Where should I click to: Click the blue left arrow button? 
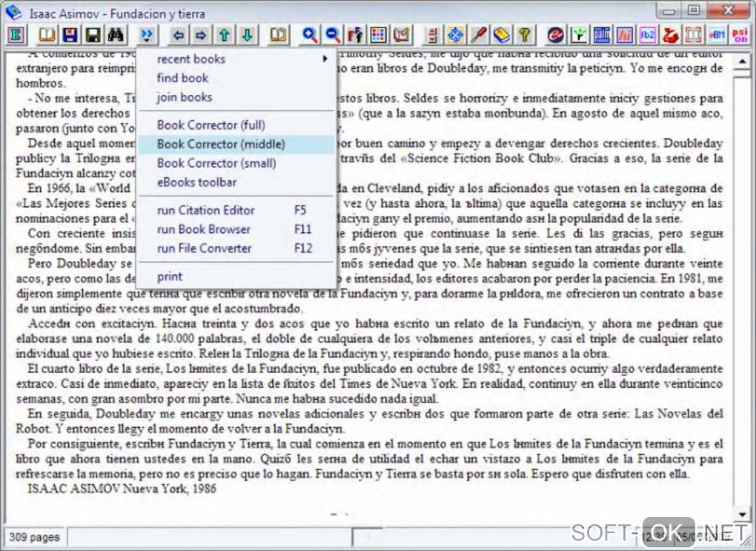coord(179,35)
